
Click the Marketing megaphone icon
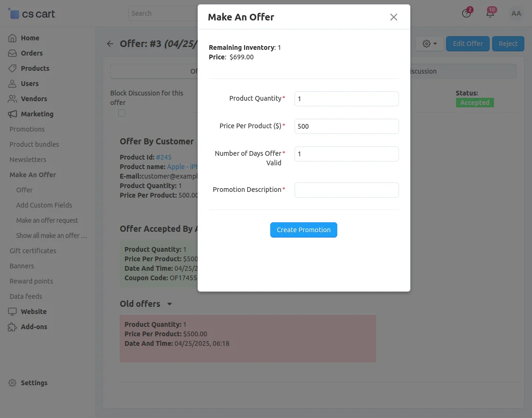tap(13, 114)
